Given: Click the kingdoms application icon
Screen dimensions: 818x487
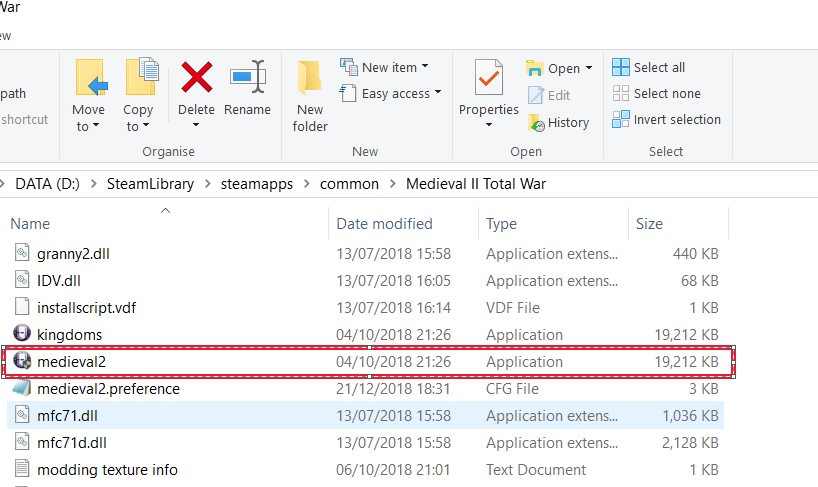Looking at the screenshot, I should coord(22,333).
